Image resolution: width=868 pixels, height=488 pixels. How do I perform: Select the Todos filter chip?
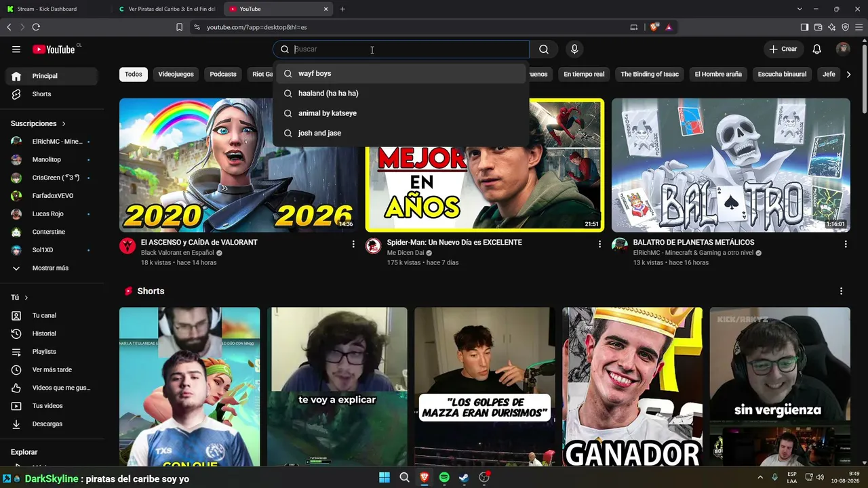134,74
